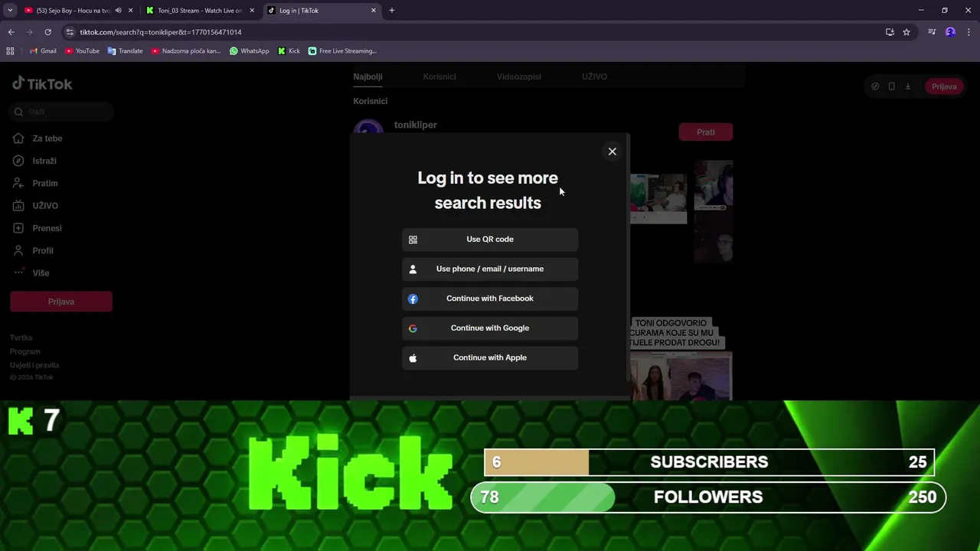980x551 pixels.
Task: Open Translate bookmark
Action: 126,51
